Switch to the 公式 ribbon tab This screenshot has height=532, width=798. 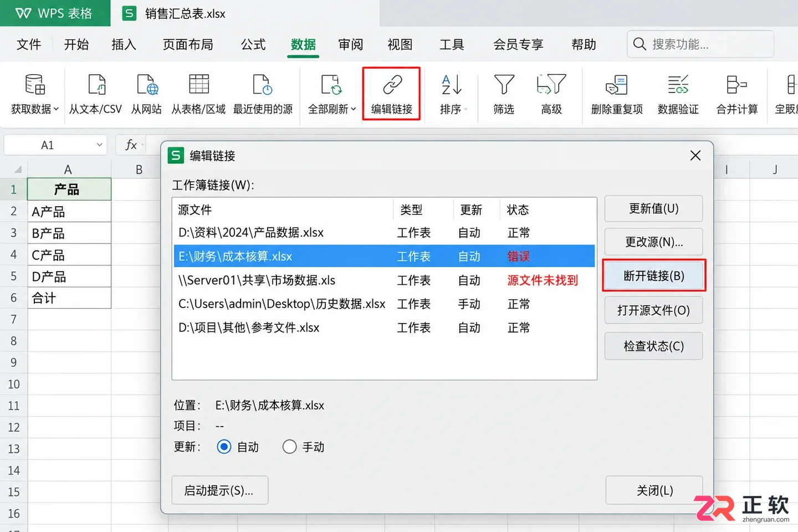pos(253,44)
